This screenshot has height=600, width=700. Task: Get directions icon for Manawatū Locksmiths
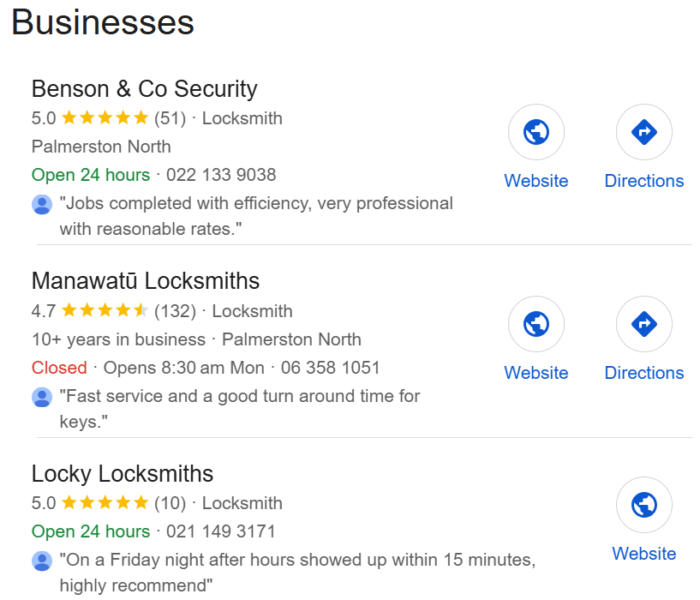[644, 324]
